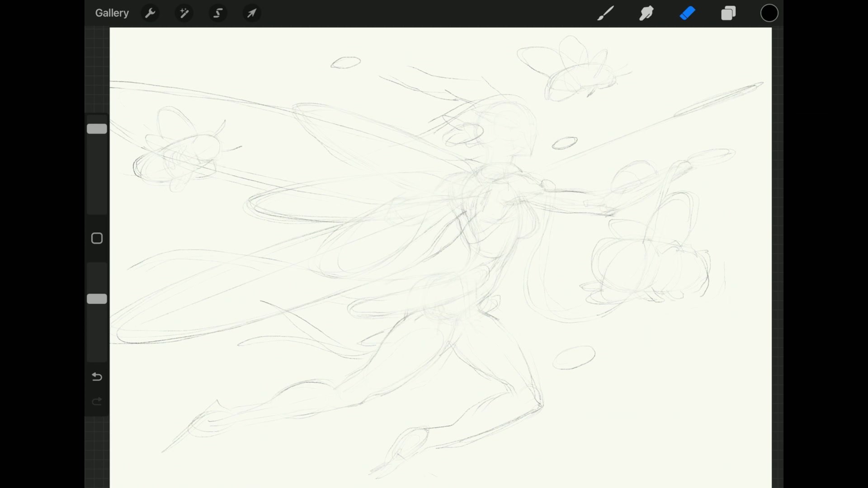Tap the brush size slider handle
The width and height of the screenshot is (868, 488).
pos(96,128)
